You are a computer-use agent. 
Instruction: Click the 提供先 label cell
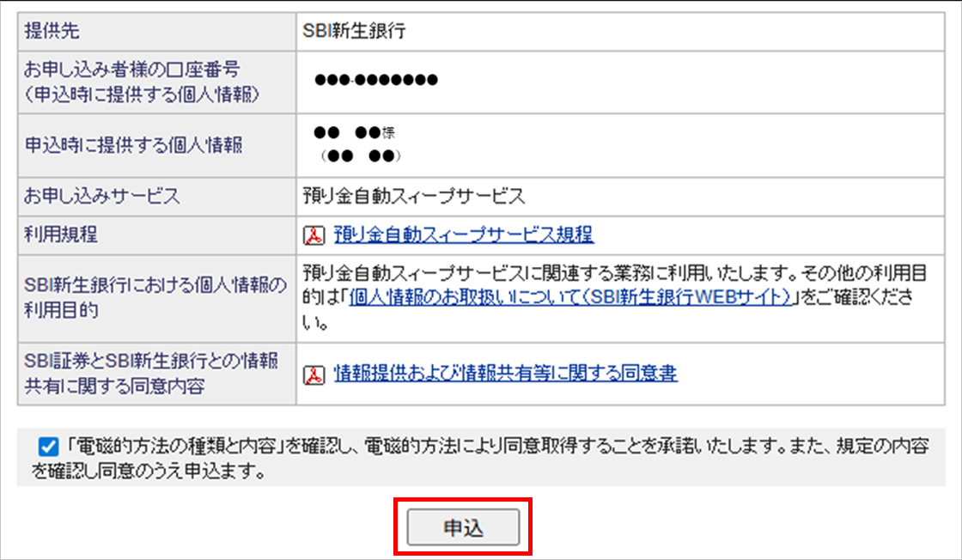[157, 31]
